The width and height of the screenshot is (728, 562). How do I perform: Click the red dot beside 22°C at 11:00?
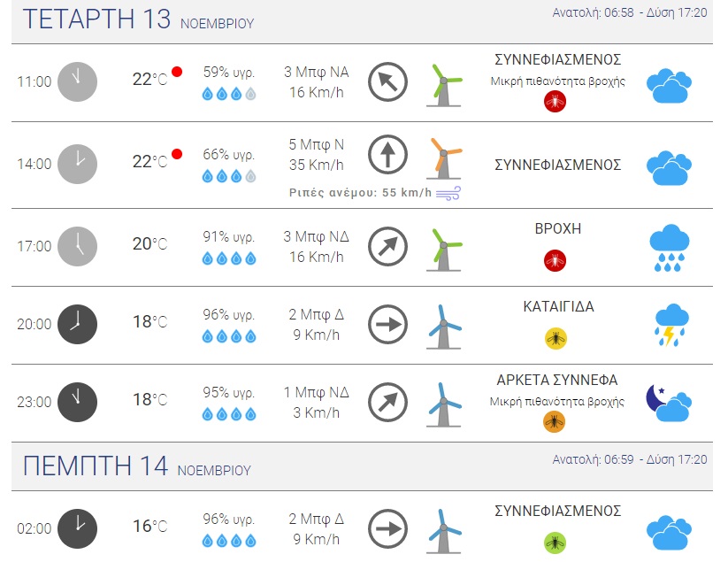pos(177,72)
